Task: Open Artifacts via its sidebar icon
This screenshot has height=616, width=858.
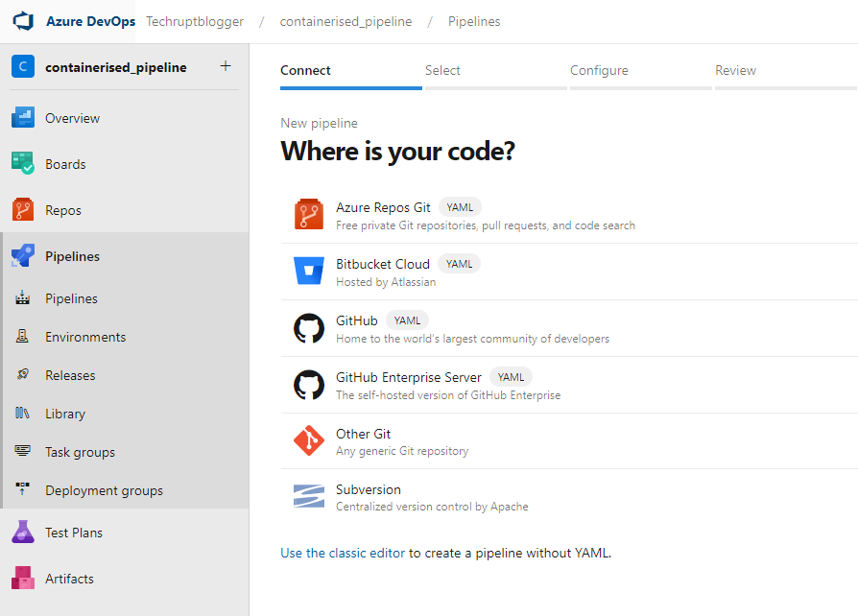Action: 23,579
